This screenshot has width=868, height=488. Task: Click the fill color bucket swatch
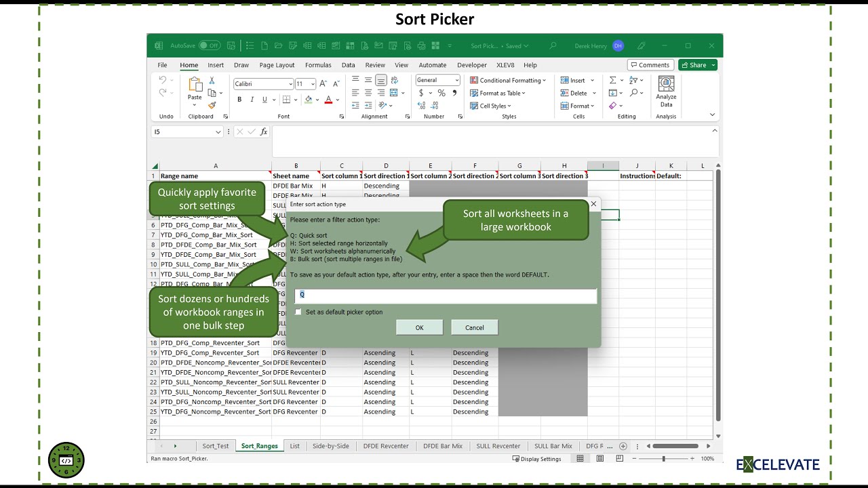[308, 100]
